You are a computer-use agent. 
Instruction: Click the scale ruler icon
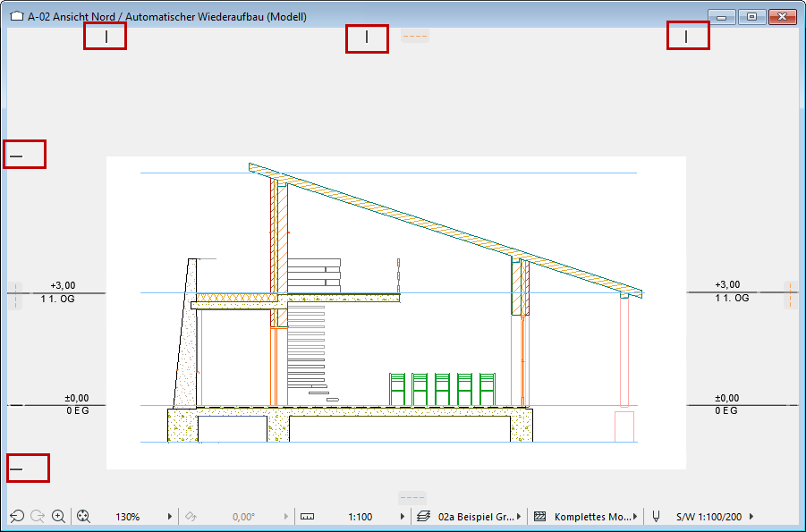308,517
